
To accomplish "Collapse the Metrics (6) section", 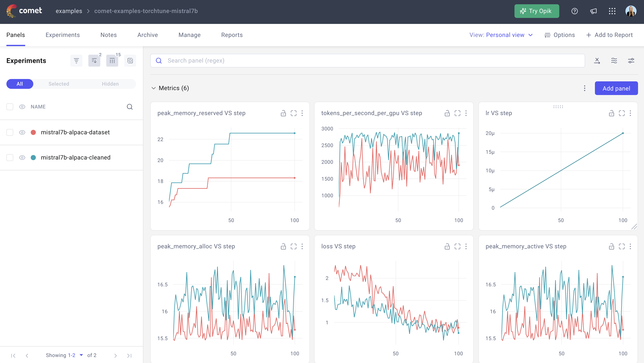I will click(153, 88).
